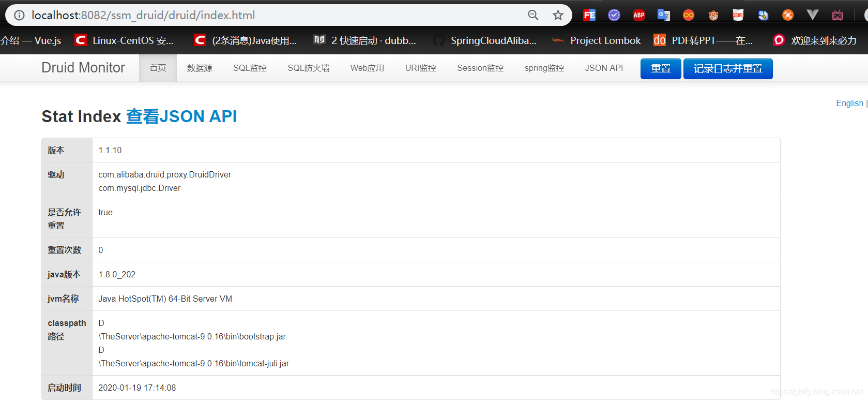Switch to the spring监控 tab
The width and height of the screenshot is (868, 401).
544,68
